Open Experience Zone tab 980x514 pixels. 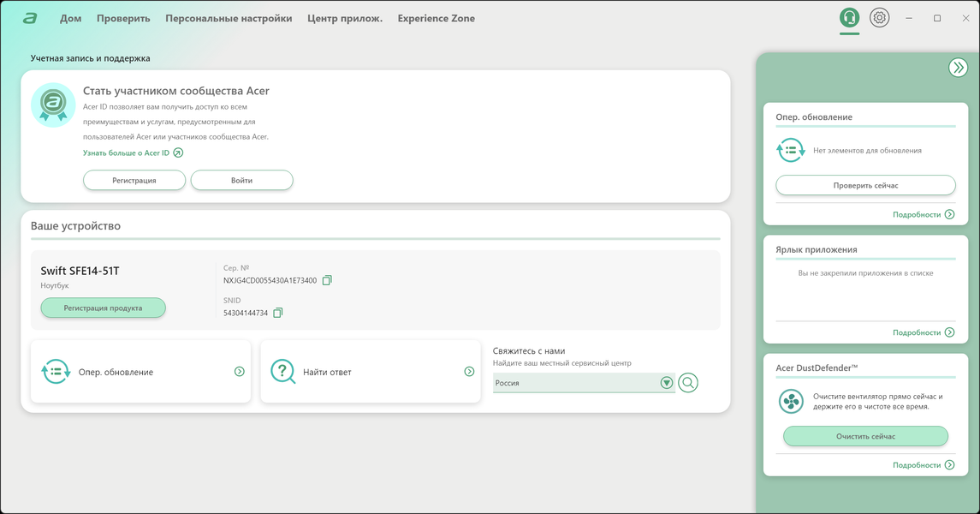tap(437, 19)
